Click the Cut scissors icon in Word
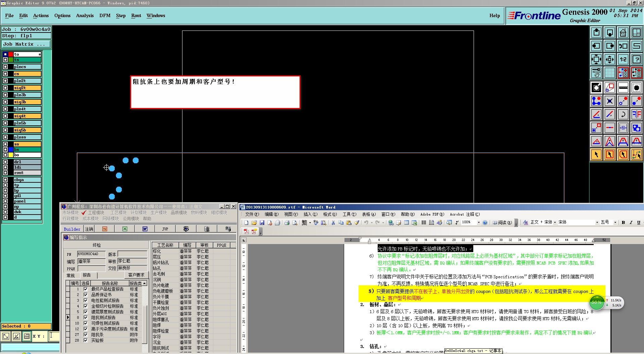 point(333,223)
